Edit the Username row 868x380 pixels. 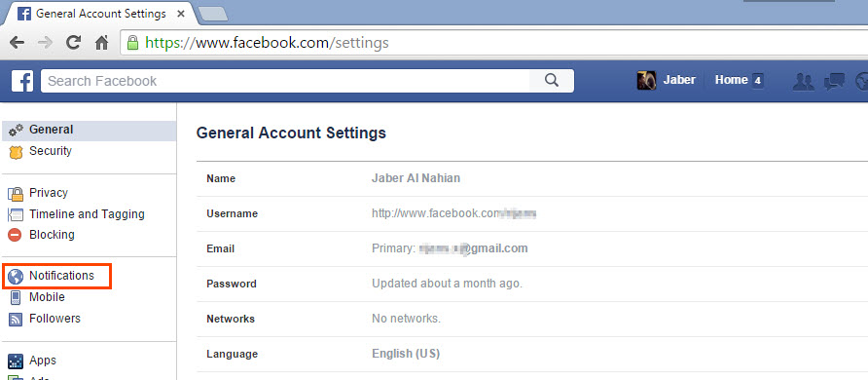pyautogui.click(x=532, y=213)
